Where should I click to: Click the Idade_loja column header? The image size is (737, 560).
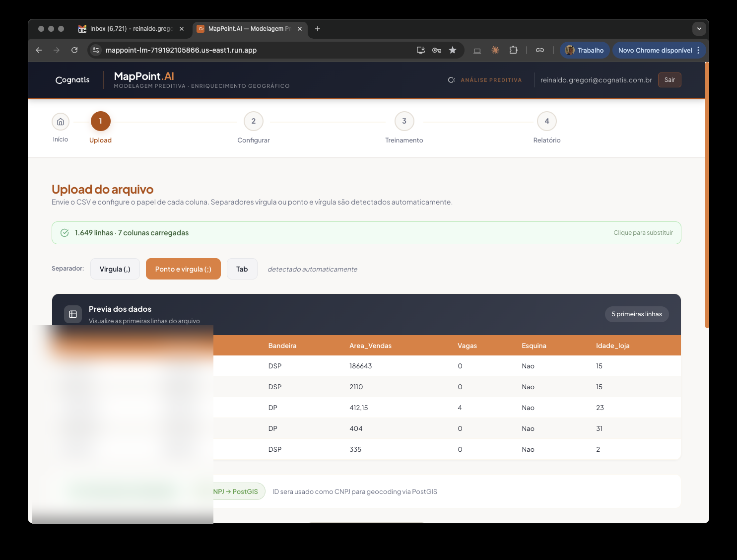pyautogui.click(x=612, y=346)
